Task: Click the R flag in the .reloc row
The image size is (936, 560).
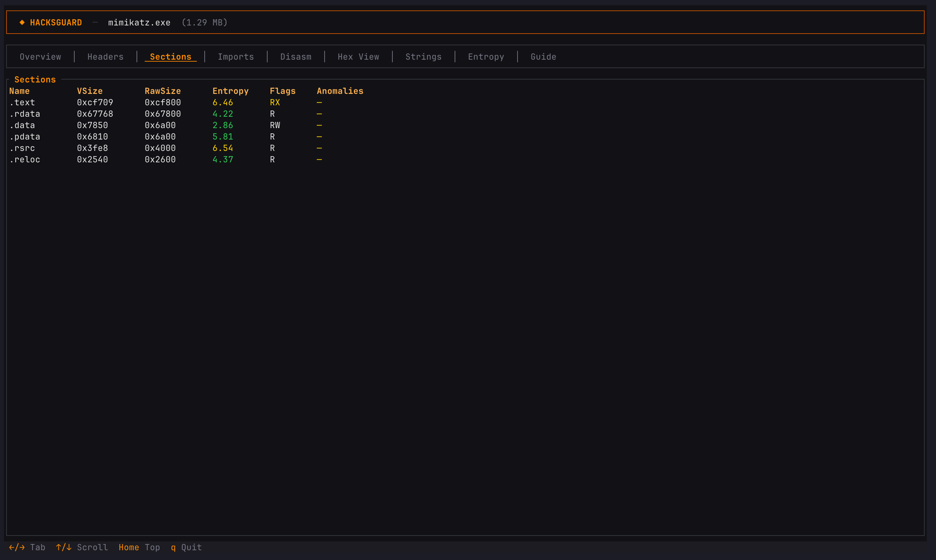Action: [x=272, y=160]
